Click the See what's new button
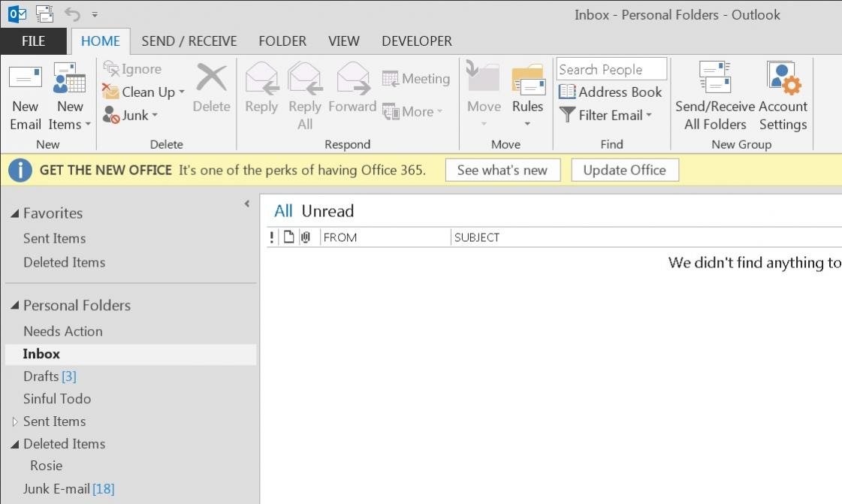Viewport: 842px width, 504px height. click(x=502, y=171)
